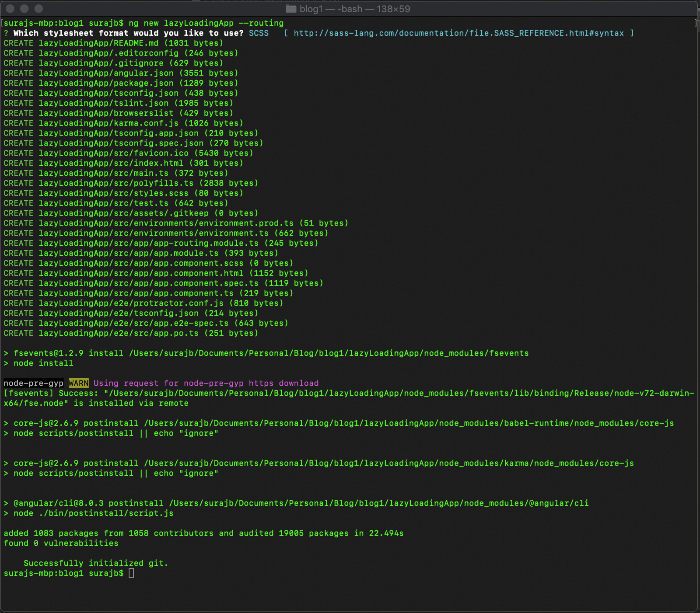Viewport: 700px width, 613px height.
Task: Click the core-js postinstall line for babel-runtime
Action: click(x=339, y=424)
